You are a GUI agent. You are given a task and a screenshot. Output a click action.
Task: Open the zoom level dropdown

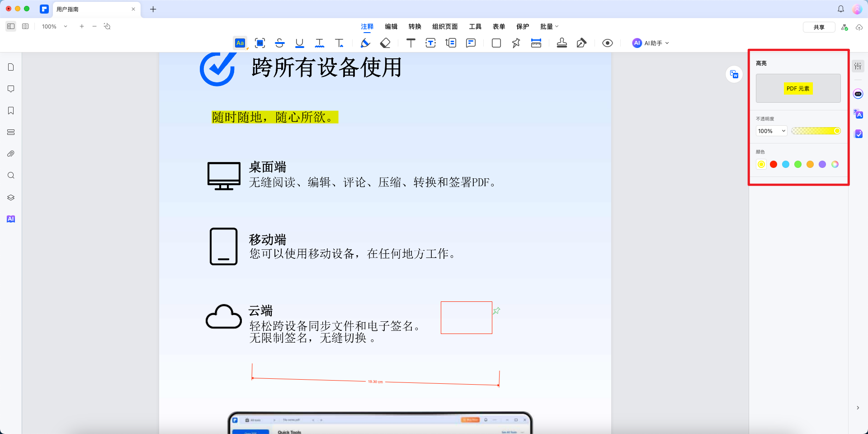pos(66,26)
